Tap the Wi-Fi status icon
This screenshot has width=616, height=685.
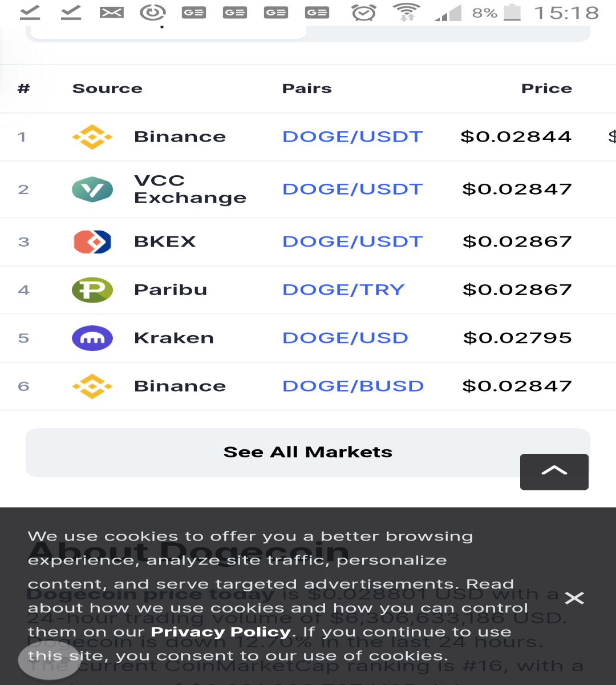tap(407, 13)
